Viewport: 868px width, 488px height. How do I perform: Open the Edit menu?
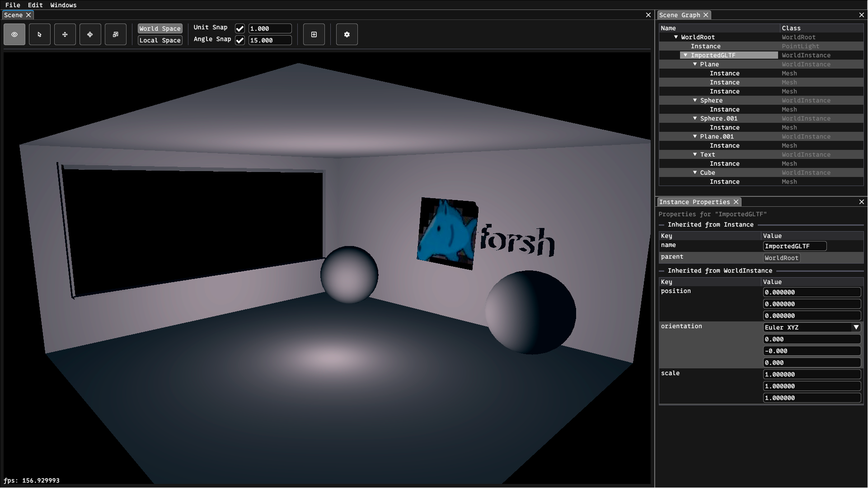[35, 5]
